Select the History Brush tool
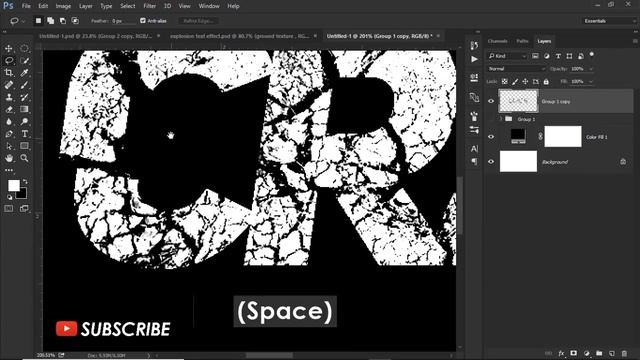Viewport: 640px width, 360px height. [24, 97]
